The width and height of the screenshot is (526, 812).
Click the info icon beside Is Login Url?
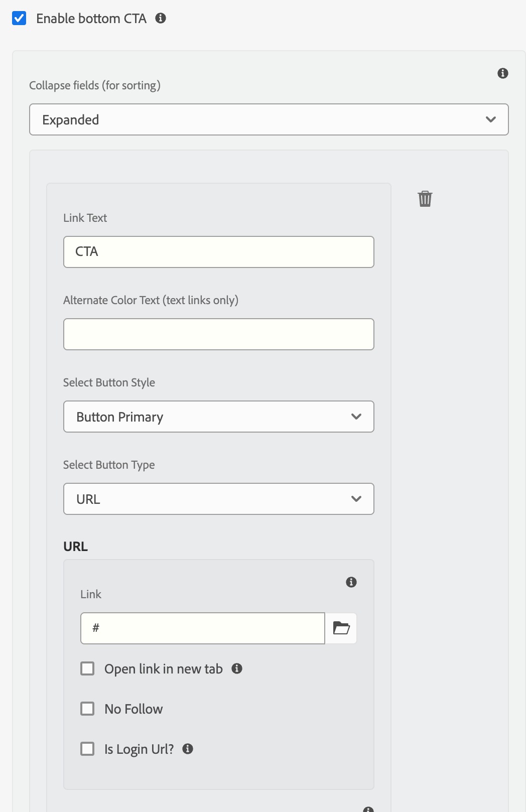[188, 749]
